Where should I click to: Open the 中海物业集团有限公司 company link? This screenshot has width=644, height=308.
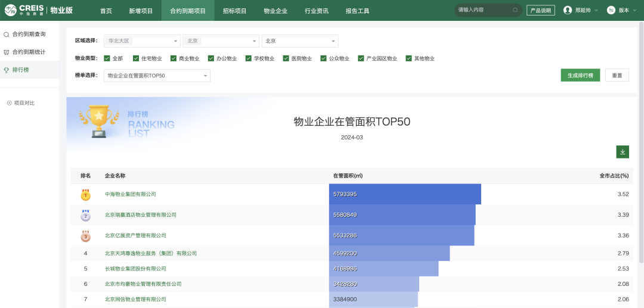pos(130,194)
